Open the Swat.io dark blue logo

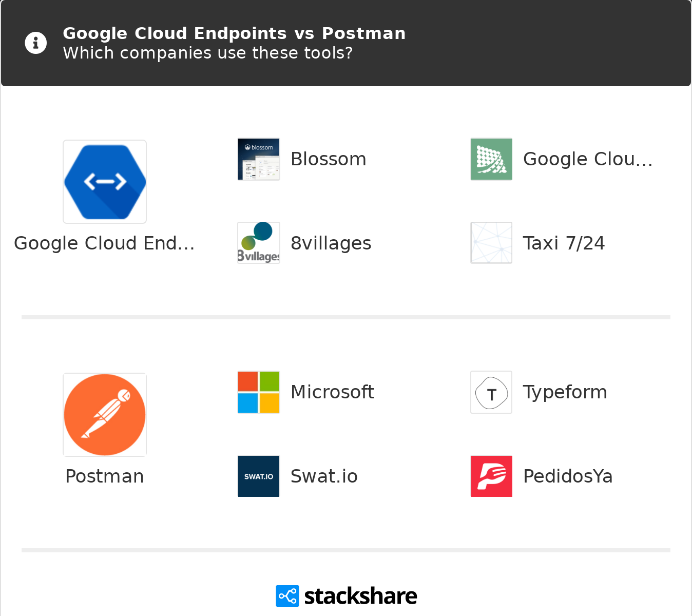tap(259, 476)
